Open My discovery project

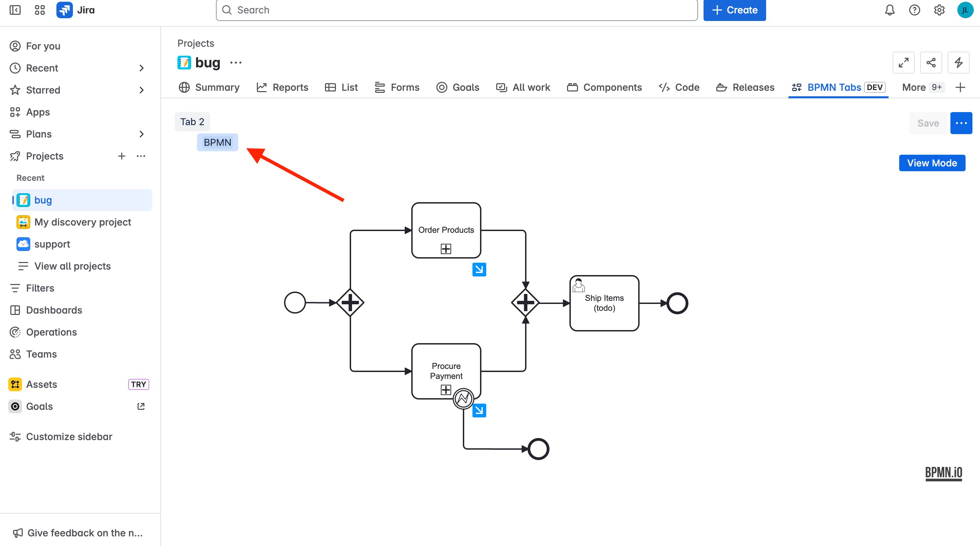pyautogui.click(x=82, y=222)
